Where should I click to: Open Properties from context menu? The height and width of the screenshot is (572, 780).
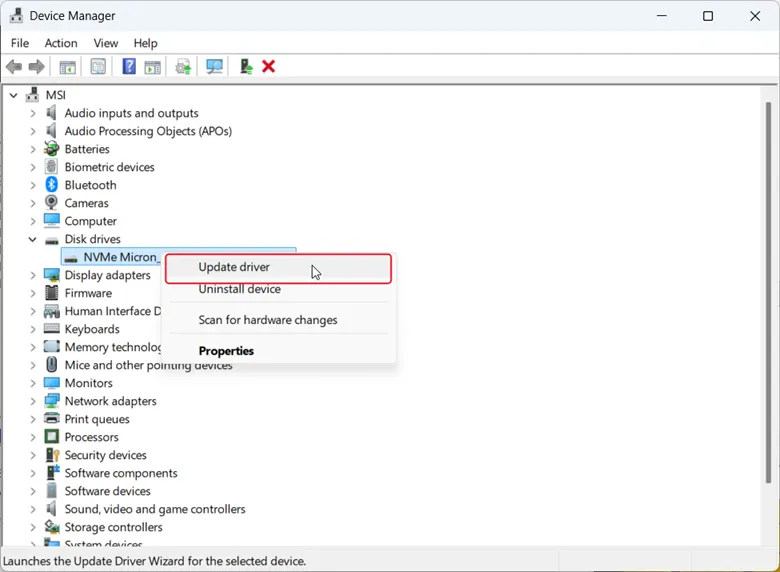coord(278,351)
